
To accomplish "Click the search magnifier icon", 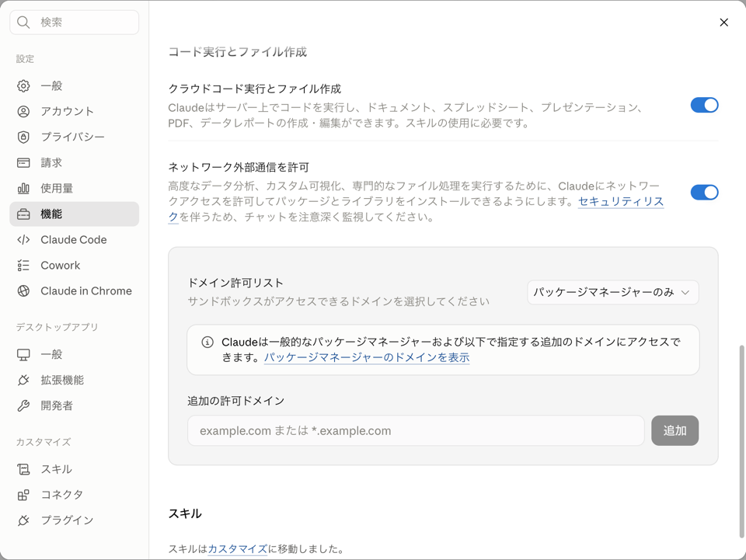I will [23, 23].
